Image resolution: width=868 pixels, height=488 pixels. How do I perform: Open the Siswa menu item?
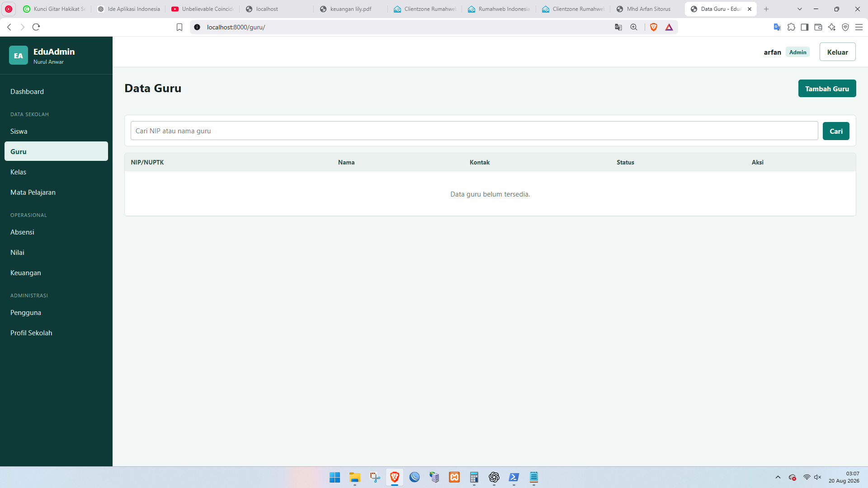click(x=56, y=131)
